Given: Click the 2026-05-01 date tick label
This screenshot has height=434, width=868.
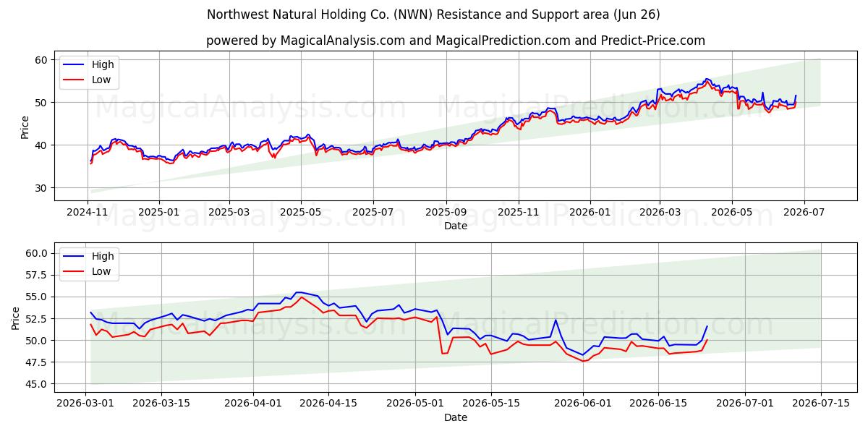Looking at the screenshot, I should point(415,404).
